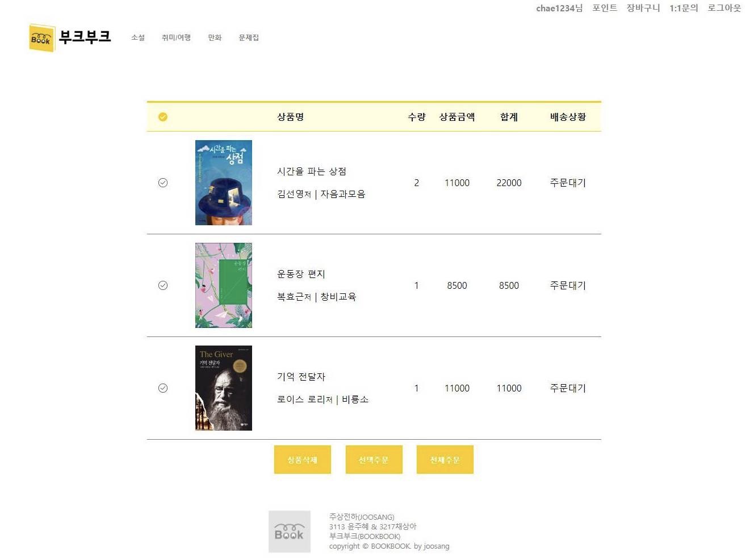Toggle checkbox for 시간을 파는 상점
Viewport: 754px width, 560px height.
click(x=163, y=183)
